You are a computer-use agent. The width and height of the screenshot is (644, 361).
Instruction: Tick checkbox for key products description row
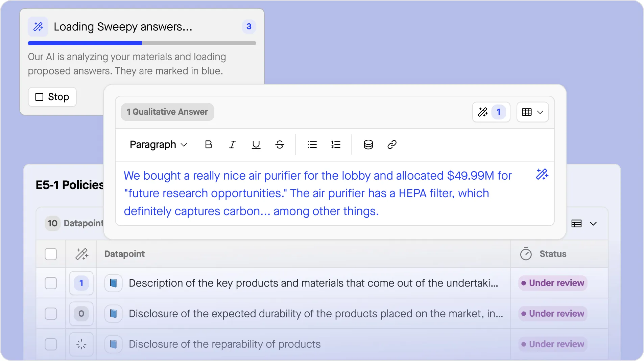click(x=51, y=283)
